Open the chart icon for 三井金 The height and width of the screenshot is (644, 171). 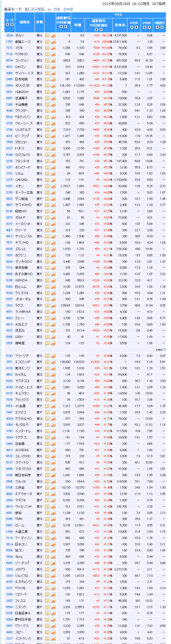point(53,488)
